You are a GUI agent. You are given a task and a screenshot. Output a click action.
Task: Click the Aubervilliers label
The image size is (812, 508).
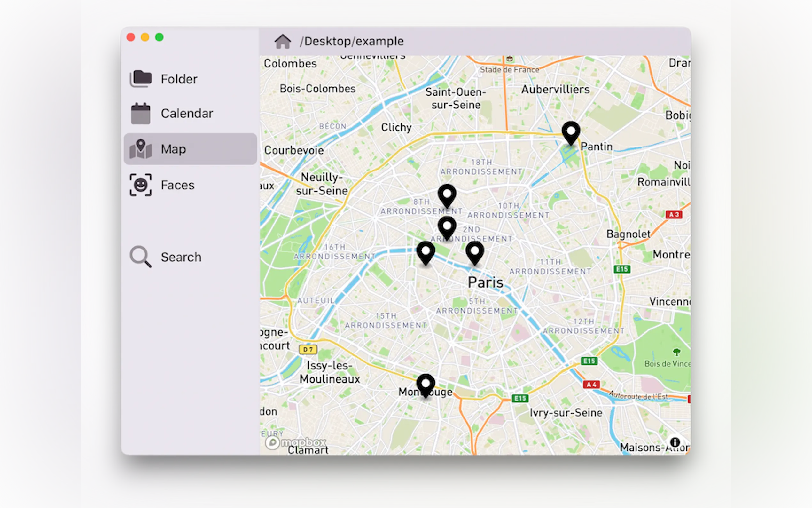point(555,89)
